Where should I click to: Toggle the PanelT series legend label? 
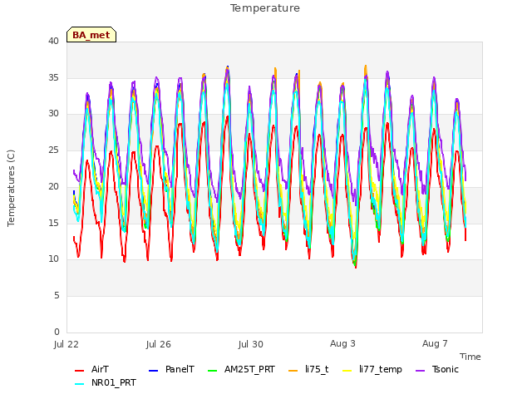tap(180, 369)
